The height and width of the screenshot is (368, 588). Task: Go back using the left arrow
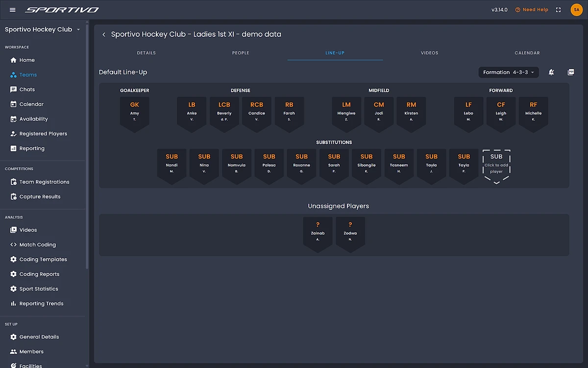tap(103, 34)
